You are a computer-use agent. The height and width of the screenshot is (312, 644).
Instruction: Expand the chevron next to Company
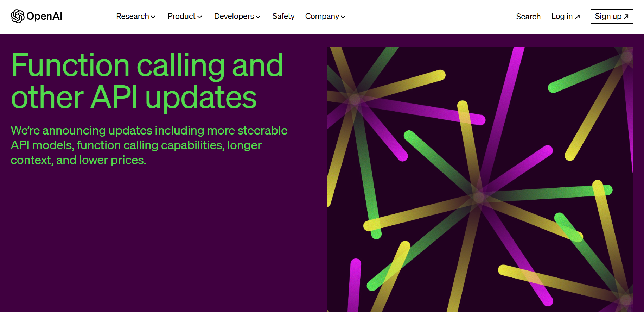pos(343,17)
